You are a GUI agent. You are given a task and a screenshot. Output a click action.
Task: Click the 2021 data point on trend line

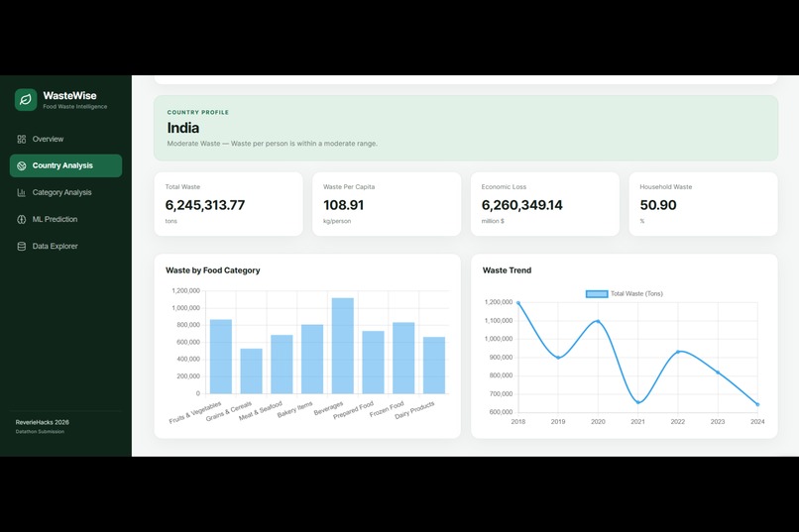(x=638, y=402)
